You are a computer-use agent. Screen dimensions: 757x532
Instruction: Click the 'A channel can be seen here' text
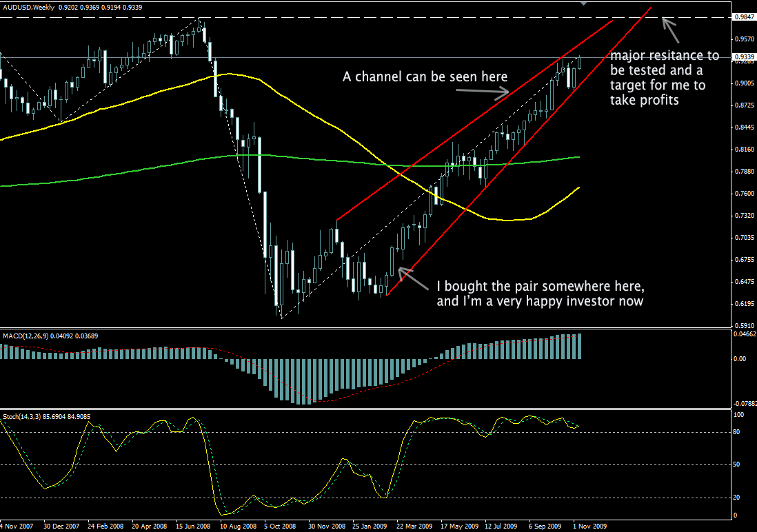point(425,77)
